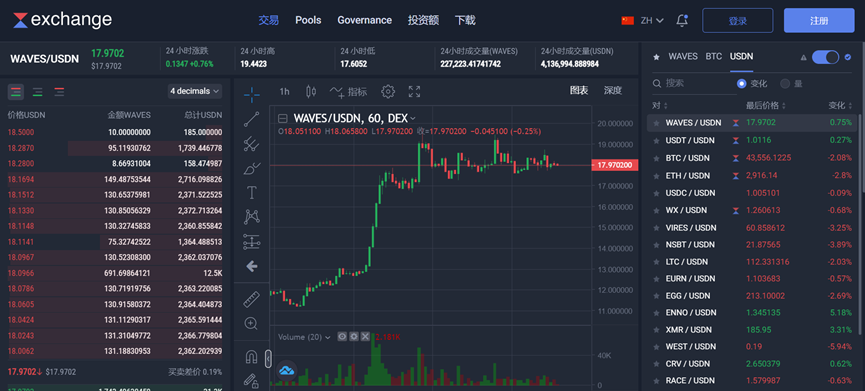
Task: Click the notification bell icon
Action: [682, 20]
